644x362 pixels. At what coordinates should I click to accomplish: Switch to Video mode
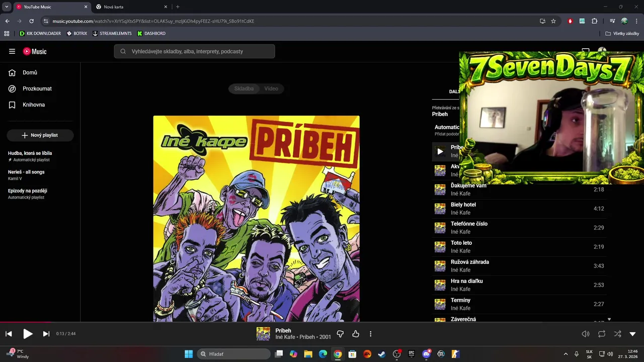pos(271,88)
